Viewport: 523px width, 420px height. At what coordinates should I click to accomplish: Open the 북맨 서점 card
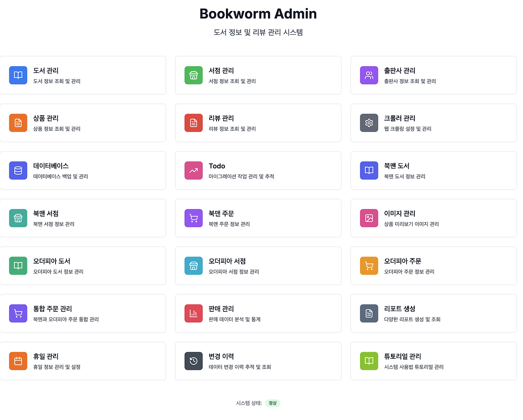click(83, 218)
